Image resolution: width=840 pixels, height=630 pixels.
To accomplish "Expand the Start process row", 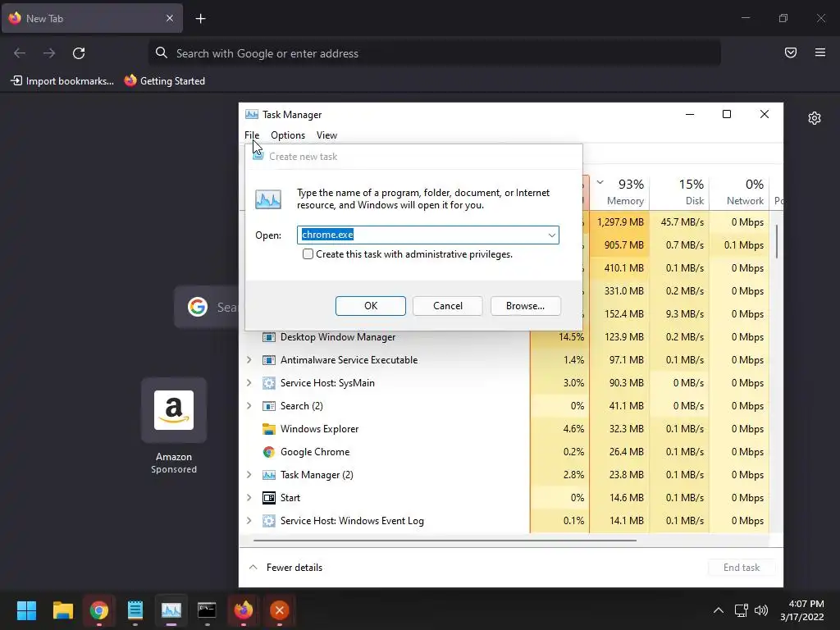I will pyautogui.click(x=249, y=498).
